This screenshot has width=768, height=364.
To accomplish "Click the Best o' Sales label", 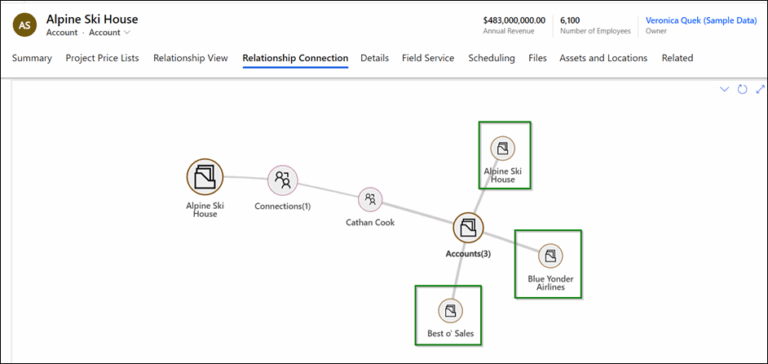I will click(451, 334).
